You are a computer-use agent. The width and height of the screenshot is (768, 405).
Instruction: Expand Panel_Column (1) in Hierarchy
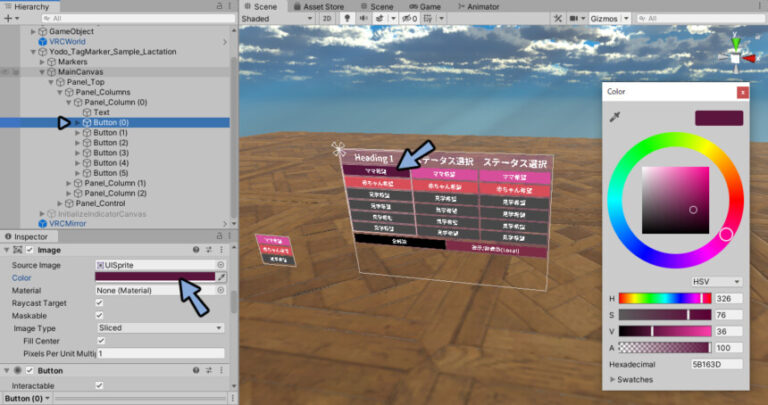[x=69, y=183]
